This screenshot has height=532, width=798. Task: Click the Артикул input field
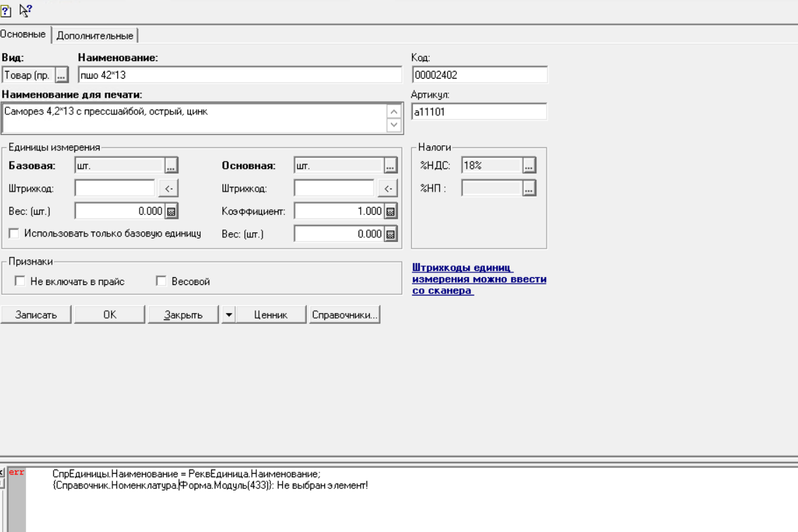479,112
